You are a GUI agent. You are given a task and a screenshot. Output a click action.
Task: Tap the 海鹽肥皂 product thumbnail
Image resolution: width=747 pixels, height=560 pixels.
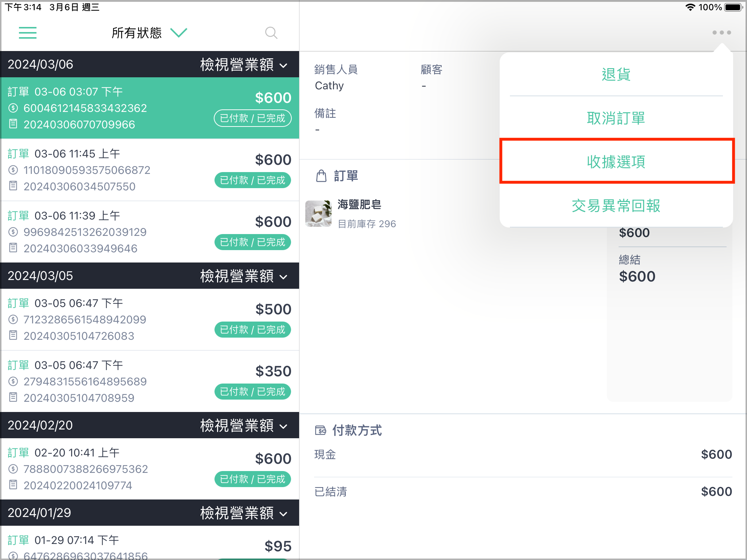coord(318,214)
